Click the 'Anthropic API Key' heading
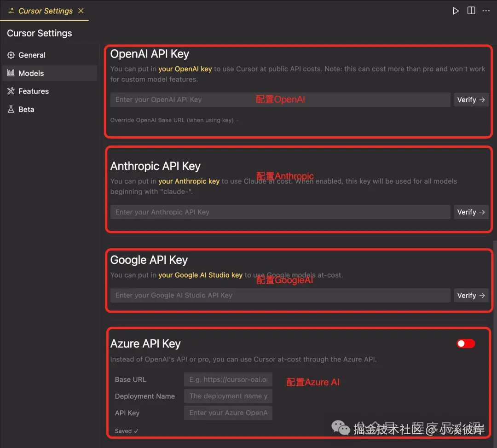This screenshot has height=448, width=497. tap(156, 167)
